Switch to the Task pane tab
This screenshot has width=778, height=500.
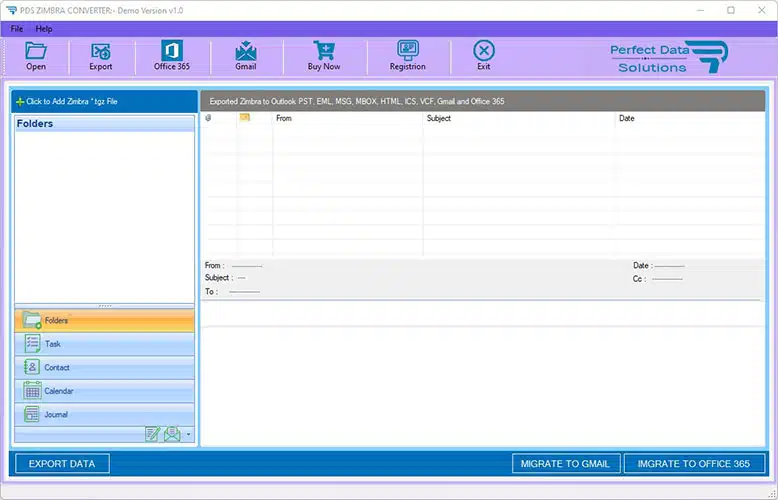[x=104, y=344]
